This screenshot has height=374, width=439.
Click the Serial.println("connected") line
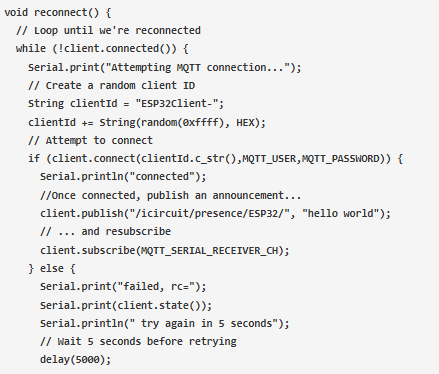pos(123,177)
